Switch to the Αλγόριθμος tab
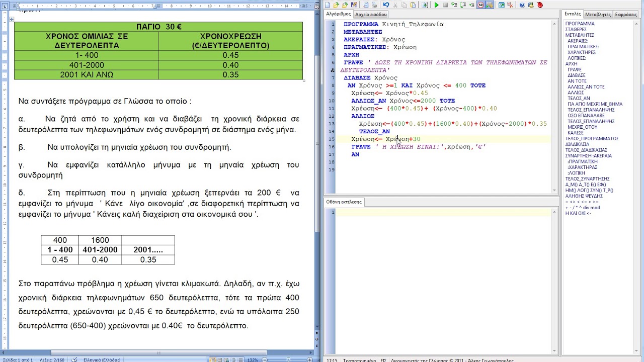644x362 pixels. pos(338,14)
